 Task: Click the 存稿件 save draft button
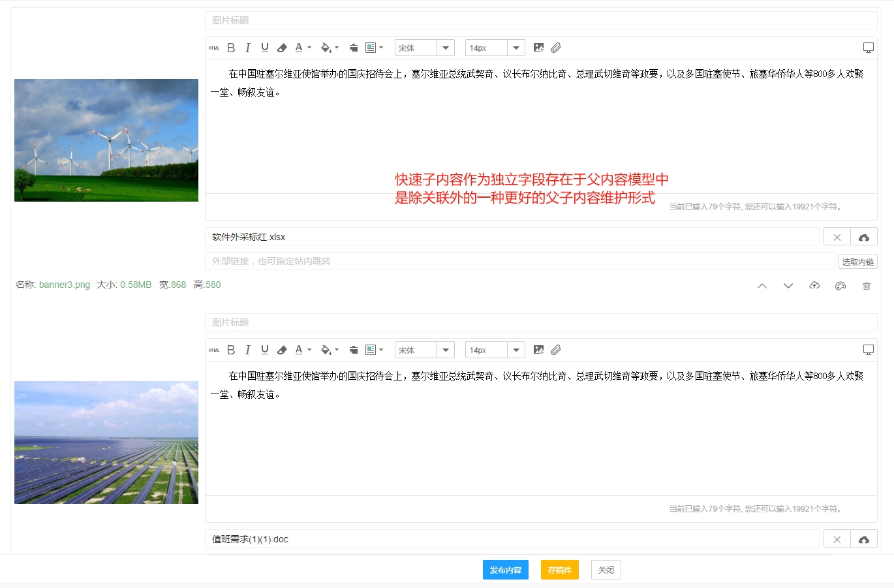[x=560, y=570]
